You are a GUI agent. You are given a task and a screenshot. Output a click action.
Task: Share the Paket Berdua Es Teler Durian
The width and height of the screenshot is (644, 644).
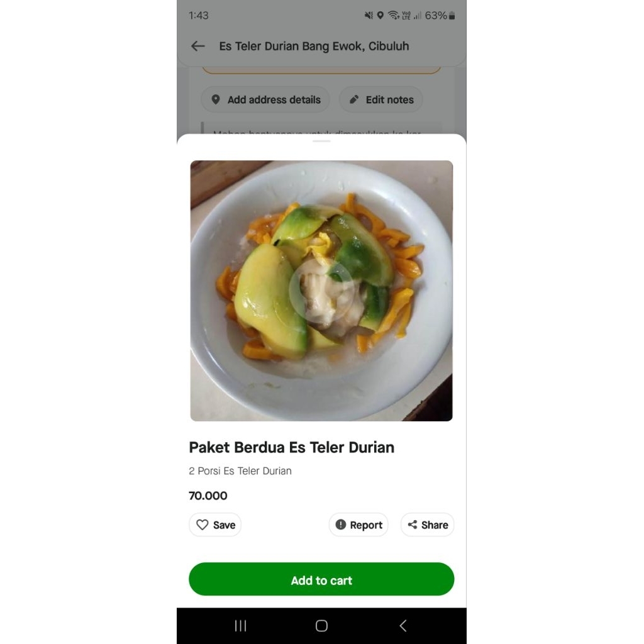[x=428, y=525]
